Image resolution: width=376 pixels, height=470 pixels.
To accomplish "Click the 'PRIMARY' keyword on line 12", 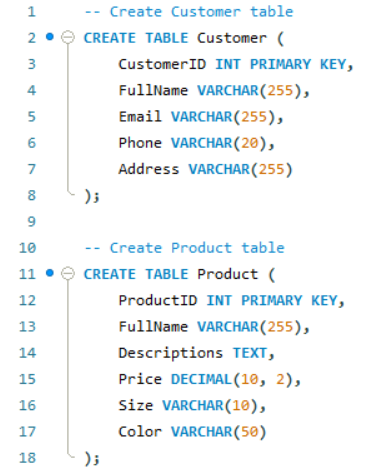I will tap(272, 300).
